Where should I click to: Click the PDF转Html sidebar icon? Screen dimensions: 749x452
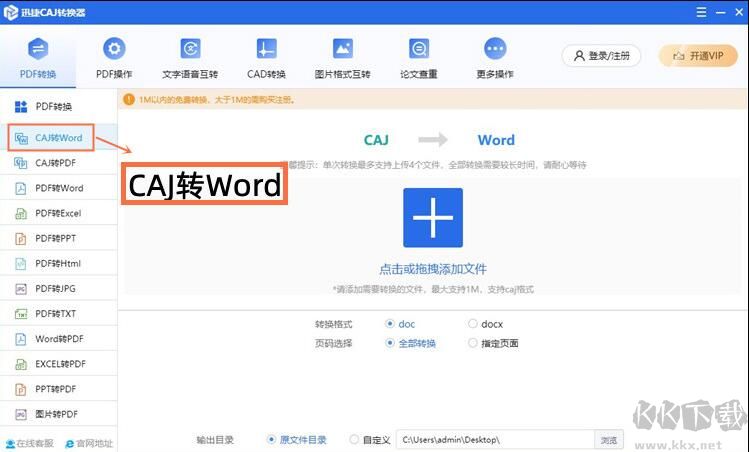[21, 264]
